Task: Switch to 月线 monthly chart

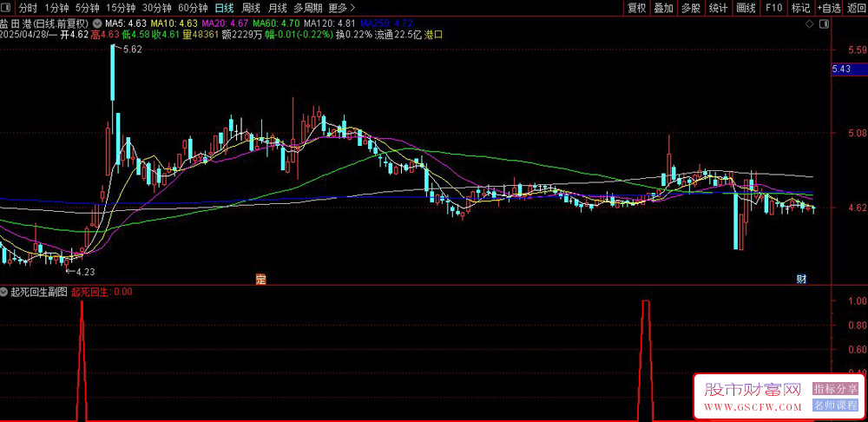Action: click(x=278, y=8)
